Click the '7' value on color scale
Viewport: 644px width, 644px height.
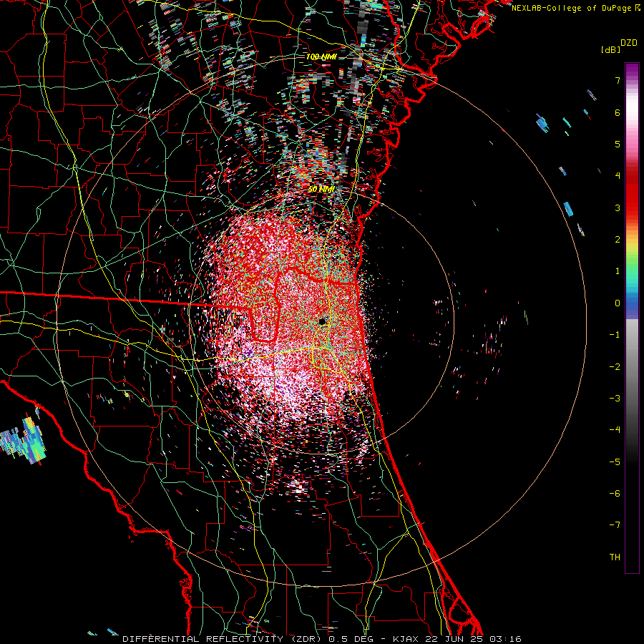tap(618, 80)
